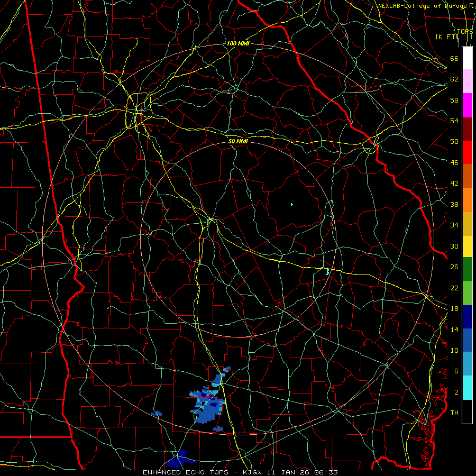Click the legend value "26"
This screenshot has width=476, height=476.
[x=454, y=267]
